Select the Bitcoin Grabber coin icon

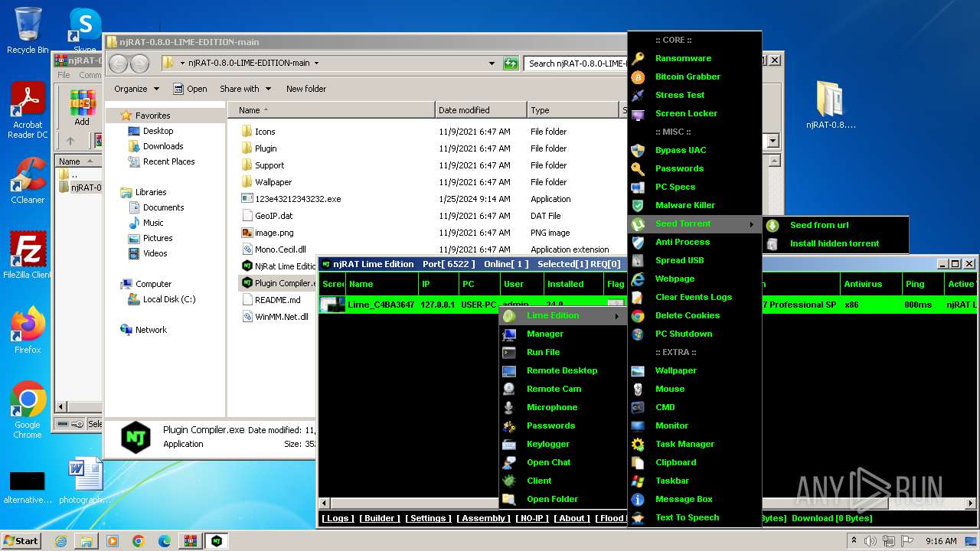coord(638,77)
